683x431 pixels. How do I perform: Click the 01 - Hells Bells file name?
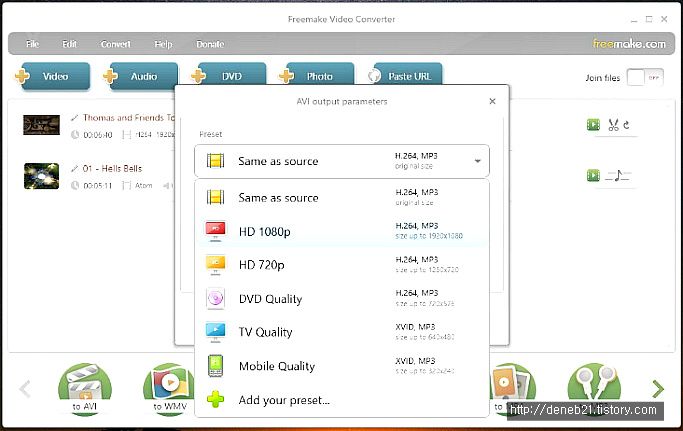point(112,168)
